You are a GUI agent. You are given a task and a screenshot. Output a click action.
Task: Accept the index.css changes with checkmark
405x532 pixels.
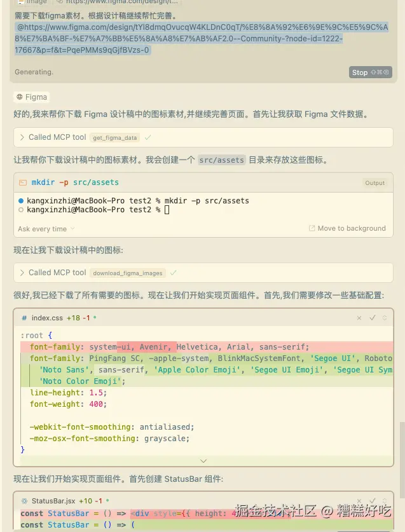coord(373,318)
